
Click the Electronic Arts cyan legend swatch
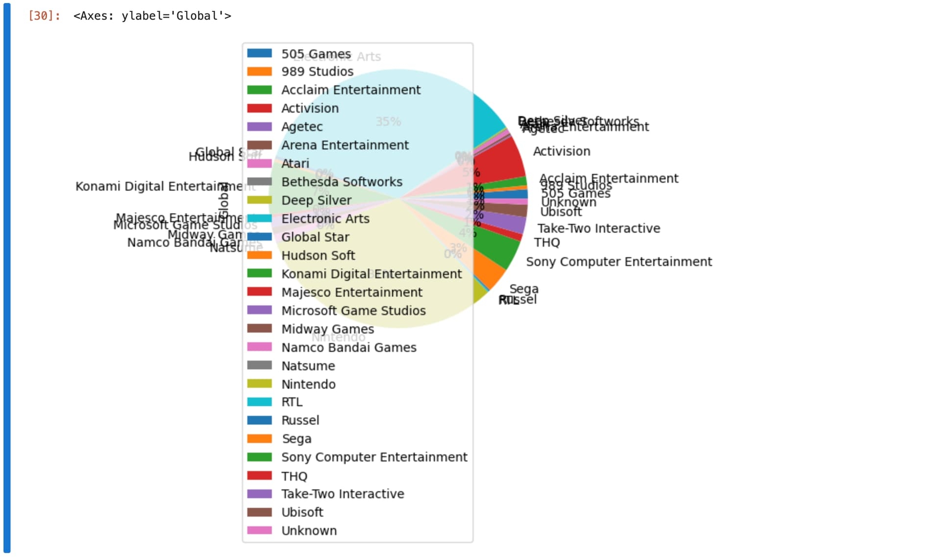pyautogui.click(x=259, y=219)
